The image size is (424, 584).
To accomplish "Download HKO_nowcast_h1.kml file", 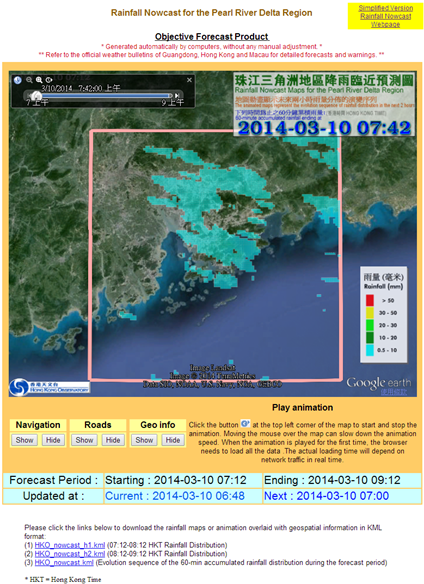I will (x=70, y=545).
